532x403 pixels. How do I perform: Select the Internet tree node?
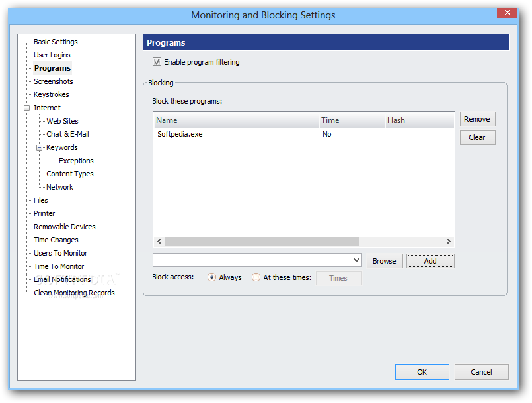point(47,108)
